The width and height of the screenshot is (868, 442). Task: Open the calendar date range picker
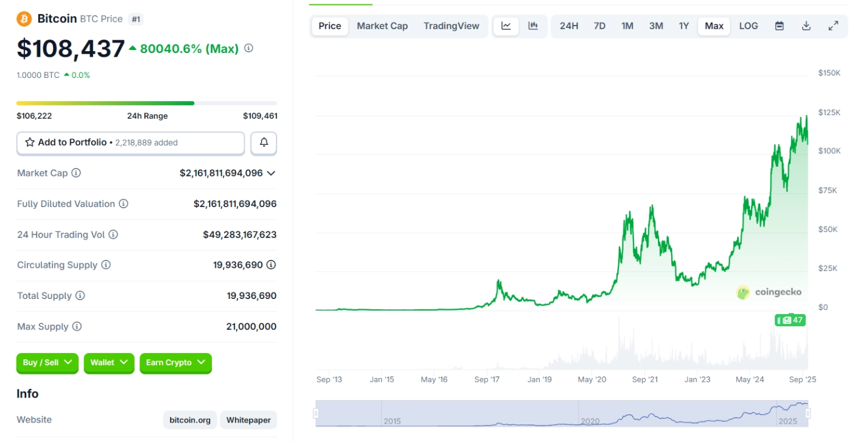pyautogui.click(x=779, y=26)
